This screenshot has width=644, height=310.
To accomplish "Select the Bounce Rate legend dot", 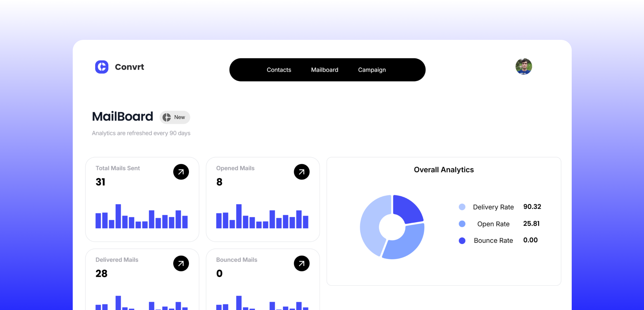I will pyautogui.click(x=462, y=241).
